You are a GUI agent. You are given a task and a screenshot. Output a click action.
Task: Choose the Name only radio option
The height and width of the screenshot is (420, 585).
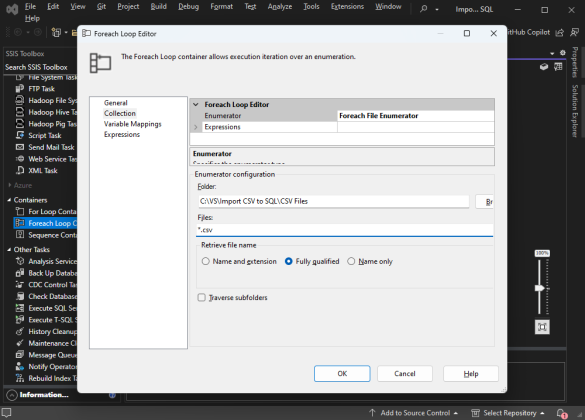(x=351, y=261)
